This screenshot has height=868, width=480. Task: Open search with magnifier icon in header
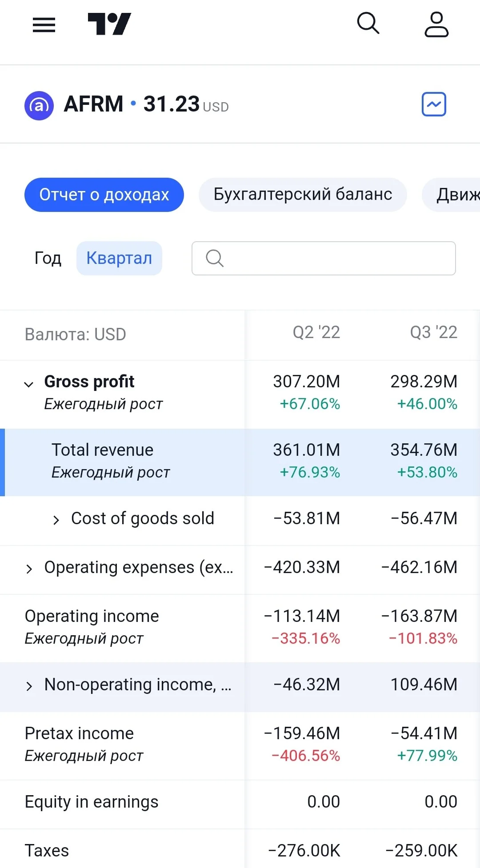click(368, 23)
